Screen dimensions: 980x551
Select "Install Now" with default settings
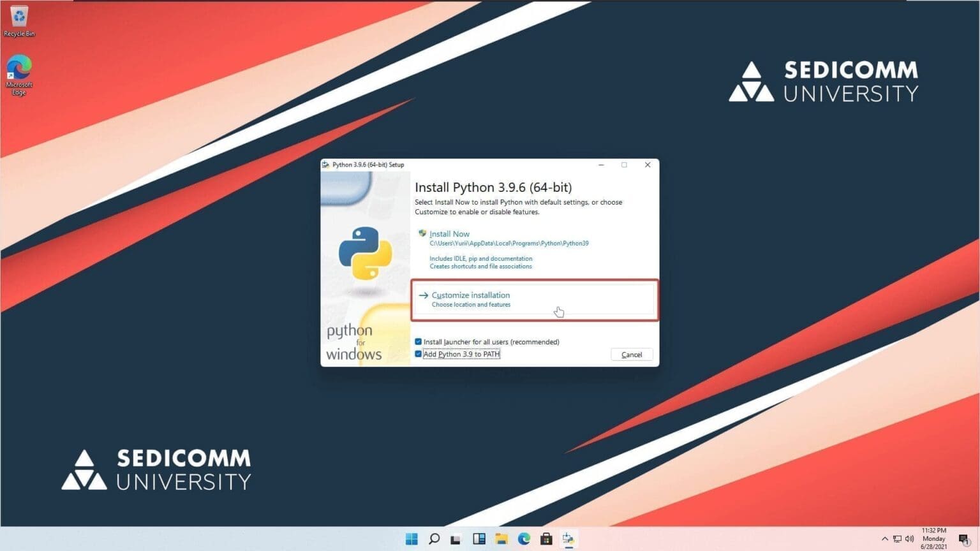tap(449, 233)
